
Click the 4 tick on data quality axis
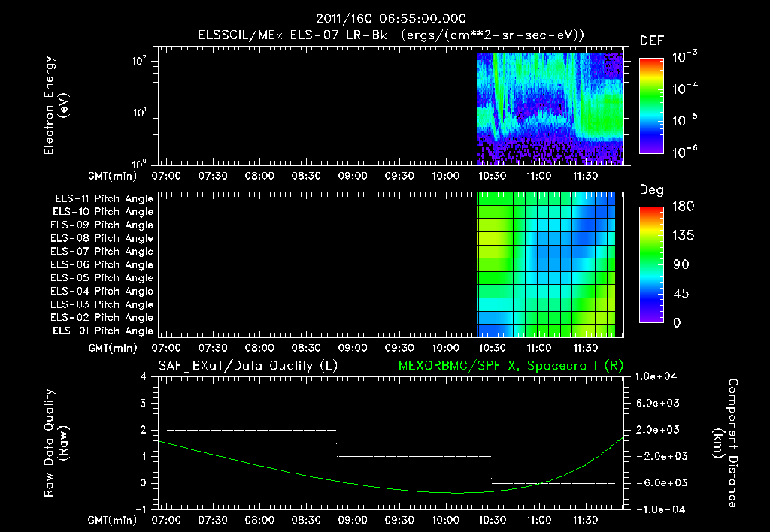click(x=143, y=377)
